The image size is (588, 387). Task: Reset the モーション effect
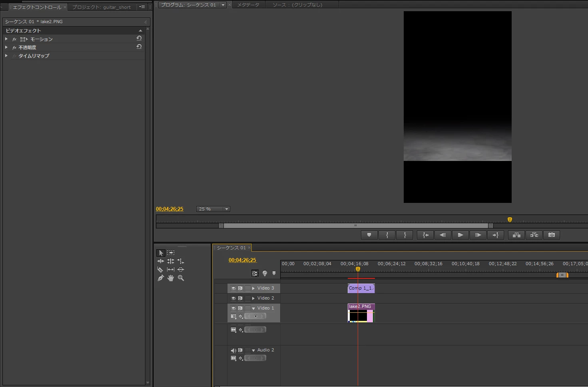[x=139, y=38]
